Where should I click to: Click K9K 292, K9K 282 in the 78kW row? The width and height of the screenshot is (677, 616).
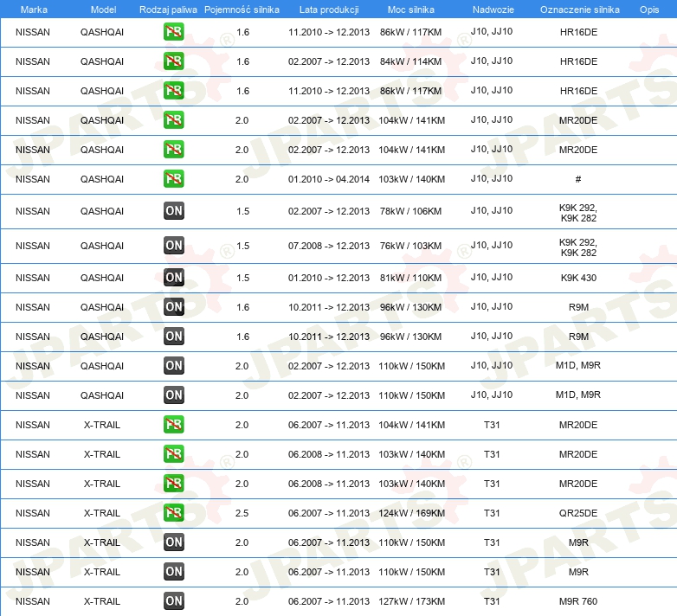point(578,213)
